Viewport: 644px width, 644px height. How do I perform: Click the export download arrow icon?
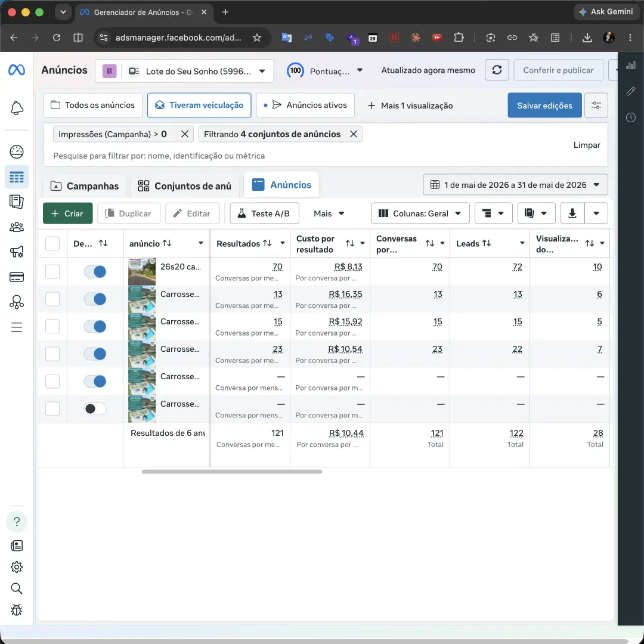572,213
